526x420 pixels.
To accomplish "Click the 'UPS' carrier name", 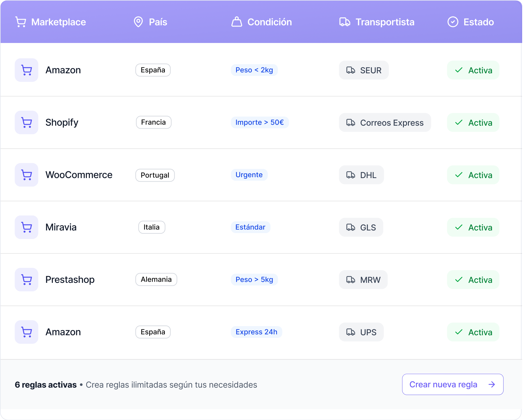I will click(x=368, y=332).
